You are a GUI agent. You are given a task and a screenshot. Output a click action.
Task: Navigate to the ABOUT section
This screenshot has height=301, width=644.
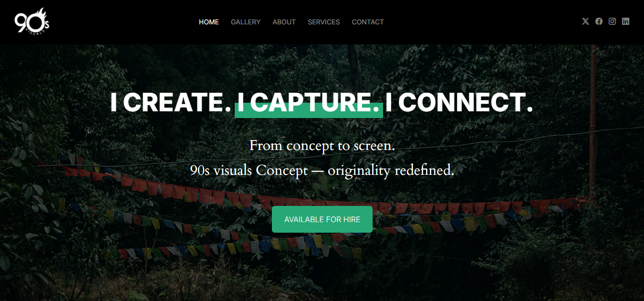(284, 22)
